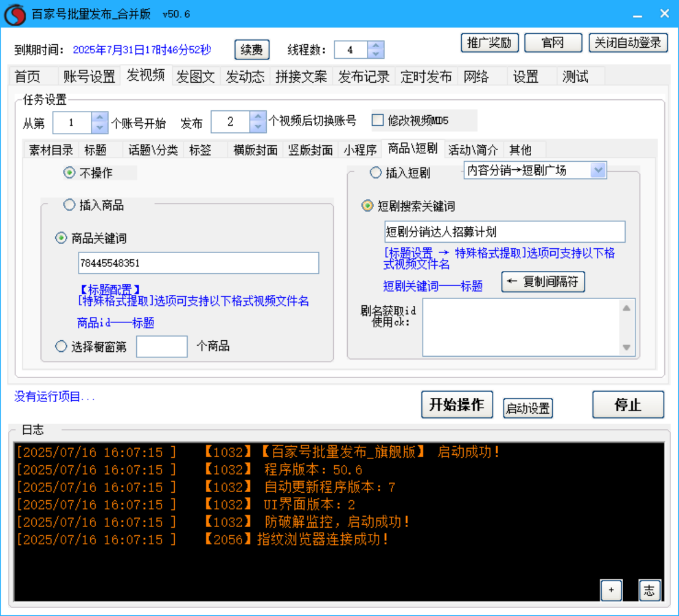Open the 发布记录 tab

[x=364, y=77]
